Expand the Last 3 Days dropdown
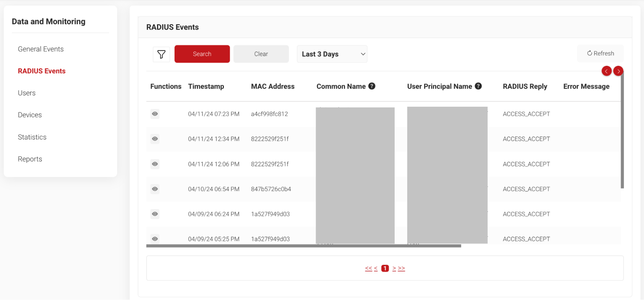 tap(332, 54)
